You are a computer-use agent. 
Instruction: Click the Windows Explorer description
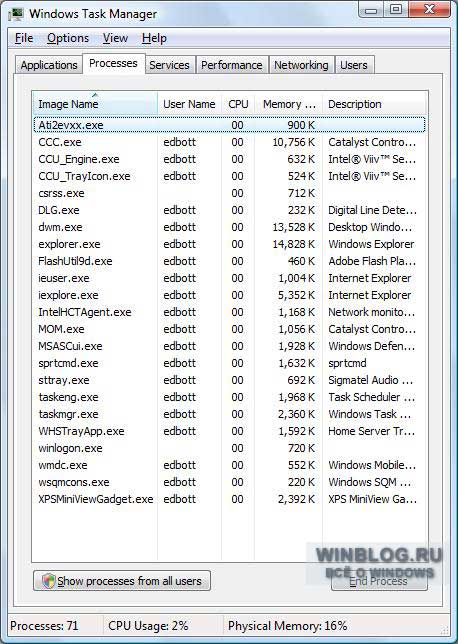point(371,244)
